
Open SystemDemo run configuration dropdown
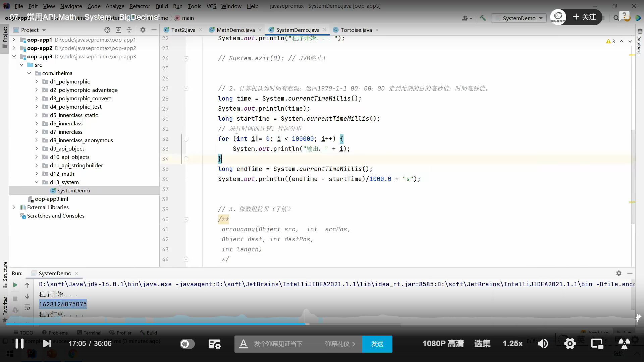pyautogui.click(x=519, y=18)
